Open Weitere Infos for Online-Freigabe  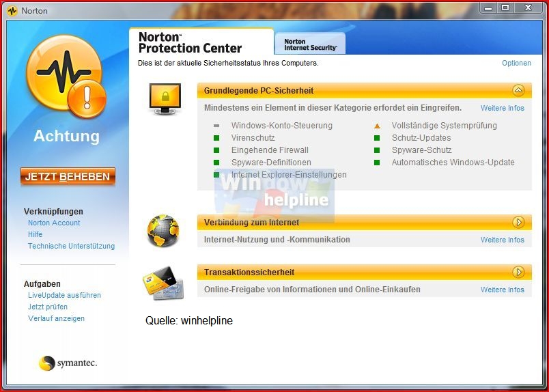pyautogui.click(x=502, y=290)
